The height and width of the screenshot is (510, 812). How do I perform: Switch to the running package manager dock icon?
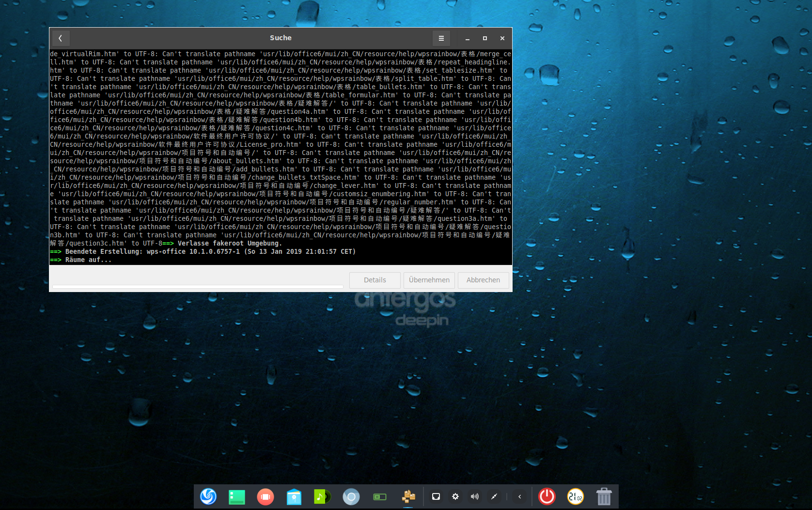[x=408, y=496]
